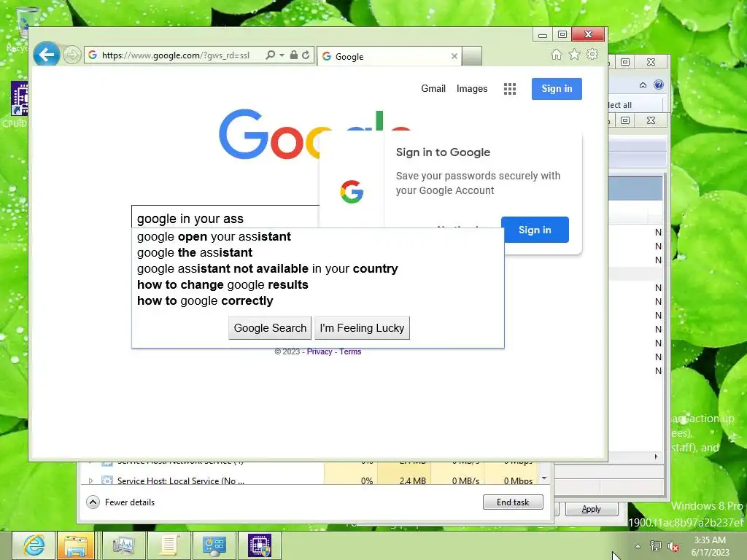
Task: Open the CPUID CPU-Z taskbar icon
Action: tap(260, 545)
